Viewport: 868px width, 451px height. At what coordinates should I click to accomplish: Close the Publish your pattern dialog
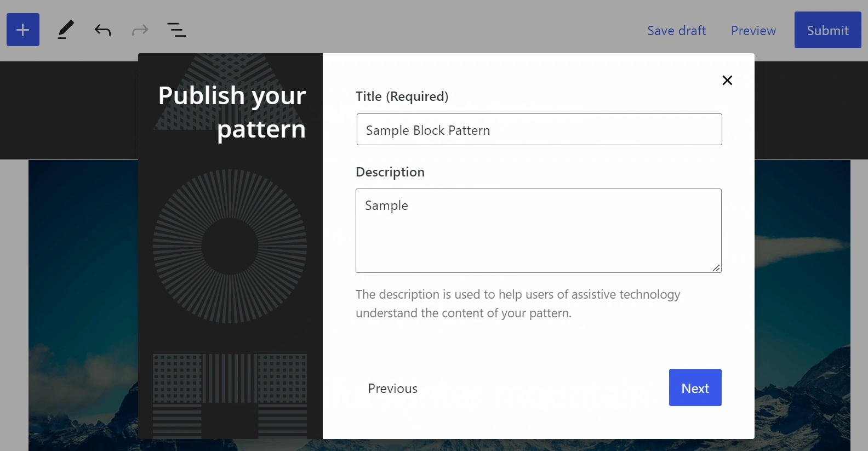pyautogui.click(x=727, y=81)
